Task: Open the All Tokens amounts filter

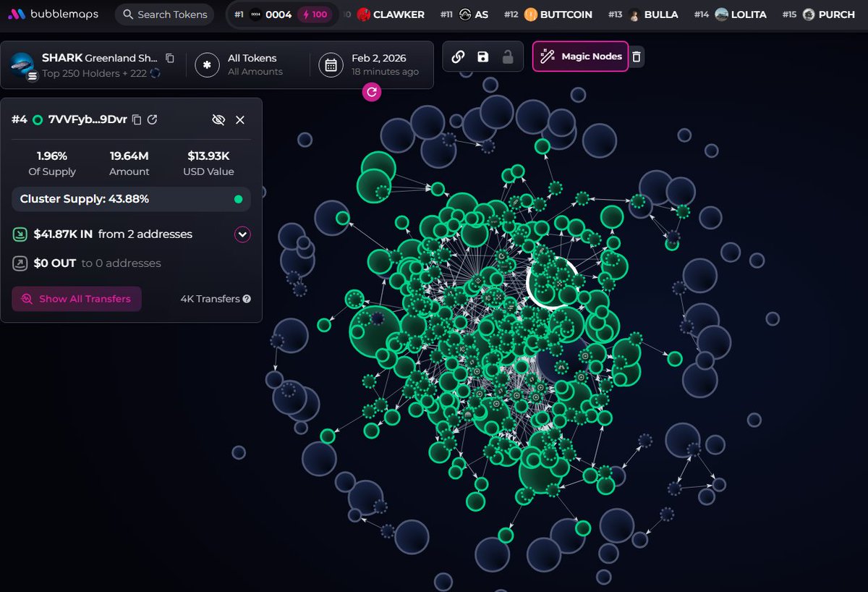Action: [249, 64]
